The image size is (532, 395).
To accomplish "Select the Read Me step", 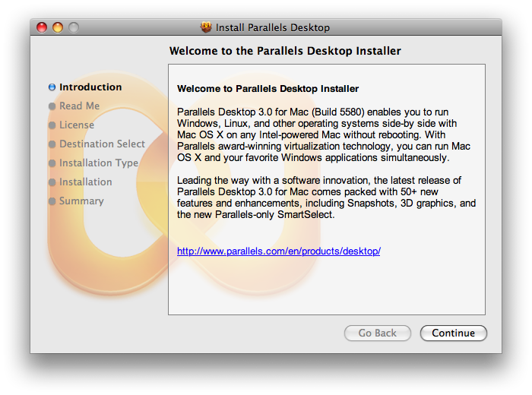I will pyautogui.click(x=79, y=106).
